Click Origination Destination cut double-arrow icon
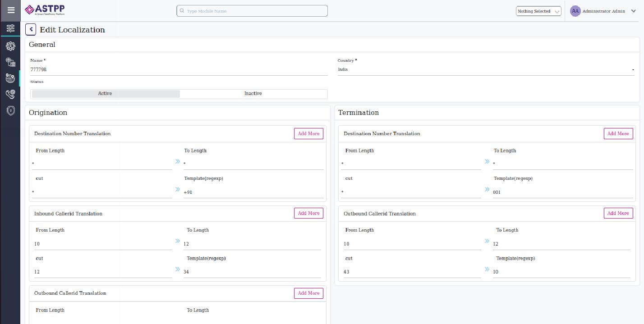Viewport: 644px width, 324px height. click(177, 189)
